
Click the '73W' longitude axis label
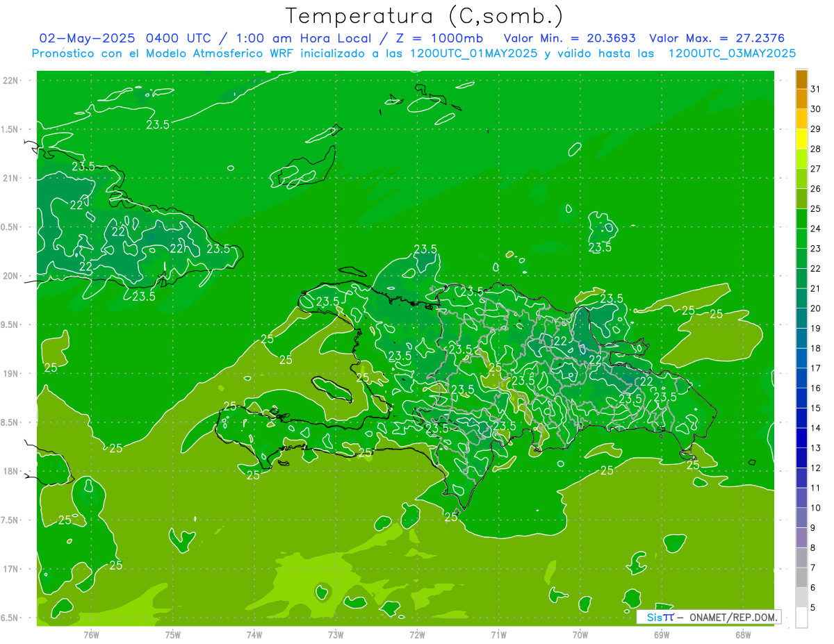click(336, 635)
